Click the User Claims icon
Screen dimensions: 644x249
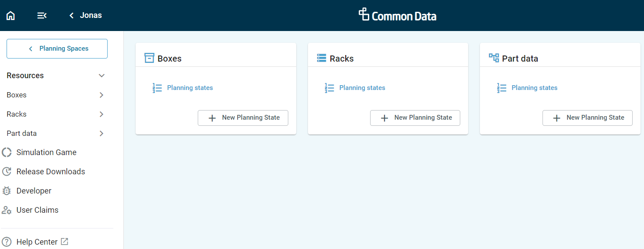click(7, 210)
